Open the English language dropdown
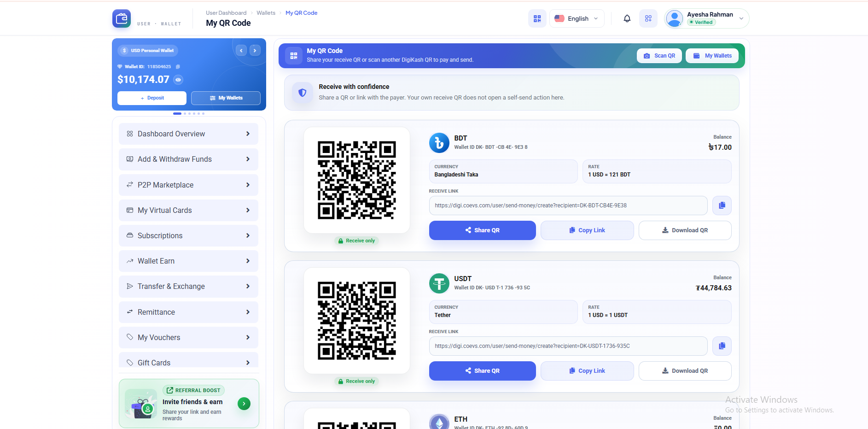Image resolution: width=868 pixels, height=429 pixels. (577, 18)
